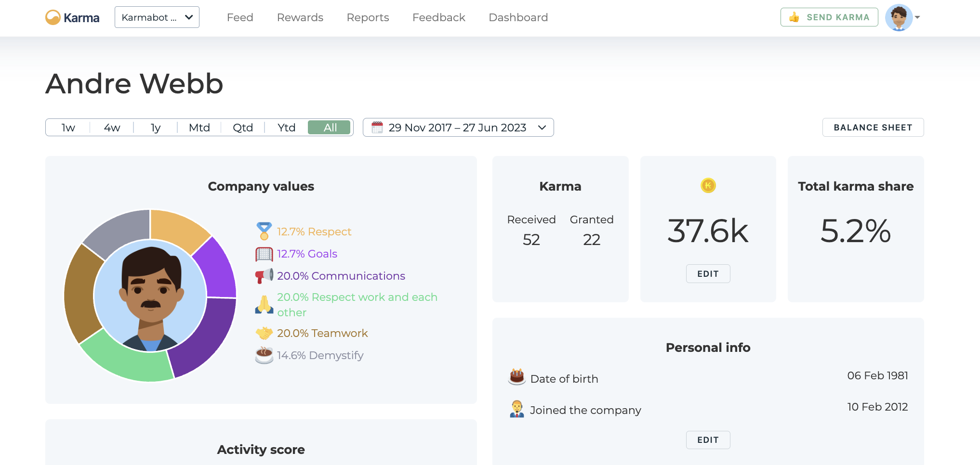Click the medal icon beside Respect
The image size is (980, 465).
tap(264, 231)
